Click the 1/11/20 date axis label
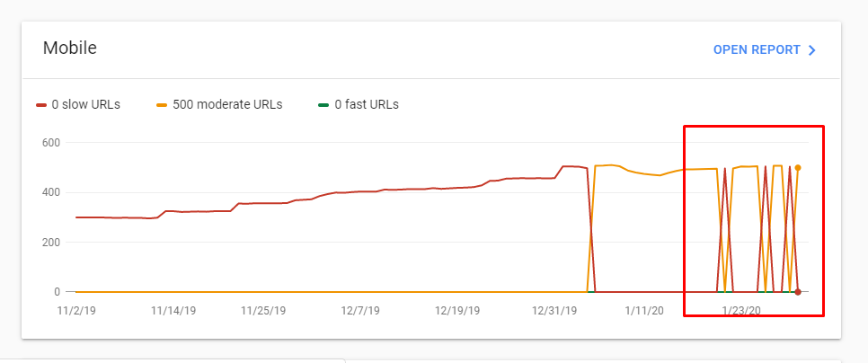This screenshot has height=363, width=868. pos(643,310)
